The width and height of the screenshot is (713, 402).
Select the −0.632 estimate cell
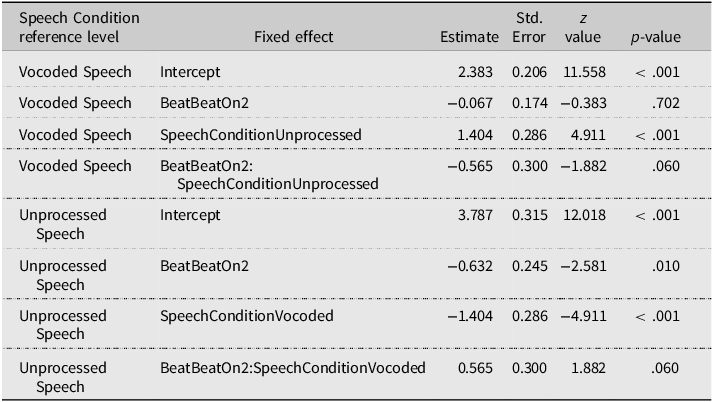(x=474, y=266)
